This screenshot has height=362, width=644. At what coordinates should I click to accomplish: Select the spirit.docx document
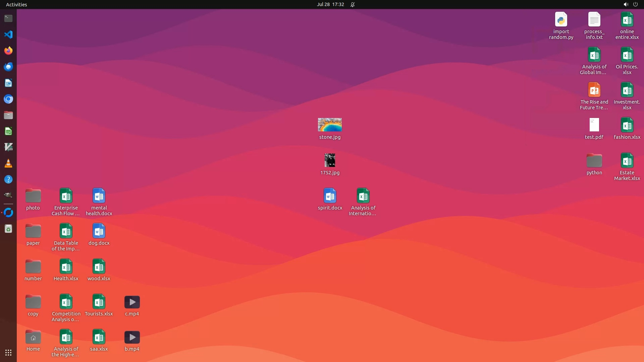click(x=330, y=196)
